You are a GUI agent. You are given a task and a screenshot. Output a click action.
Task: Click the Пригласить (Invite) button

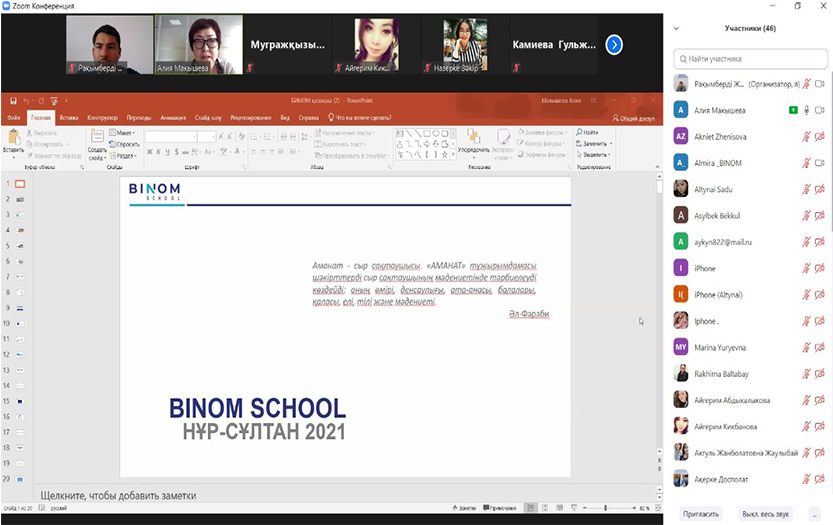(x=701, y=514)
